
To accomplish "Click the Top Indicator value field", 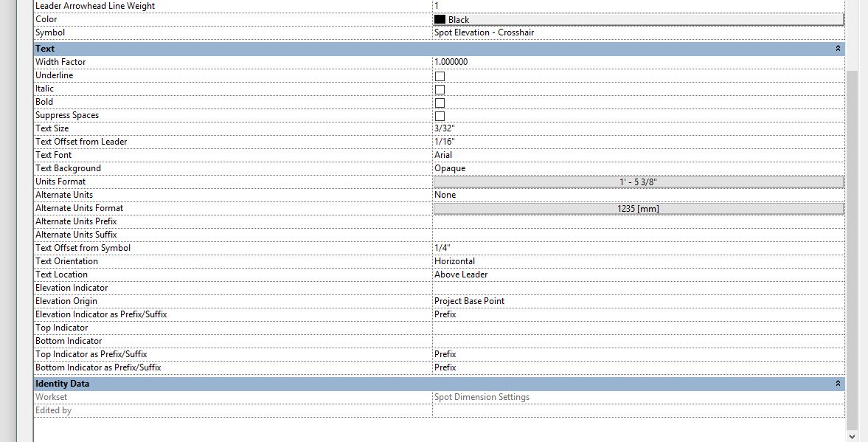I will (x=638, y=328).
